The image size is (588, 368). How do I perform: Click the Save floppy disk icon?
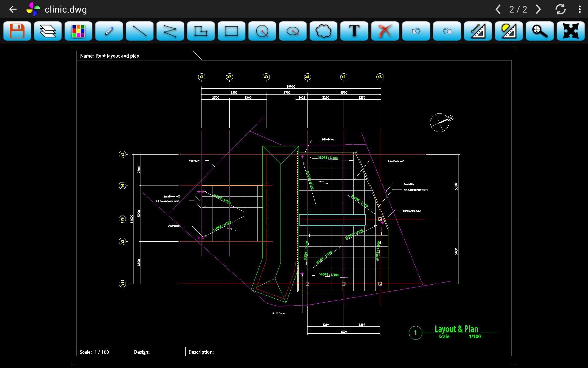tap(17, 31)
